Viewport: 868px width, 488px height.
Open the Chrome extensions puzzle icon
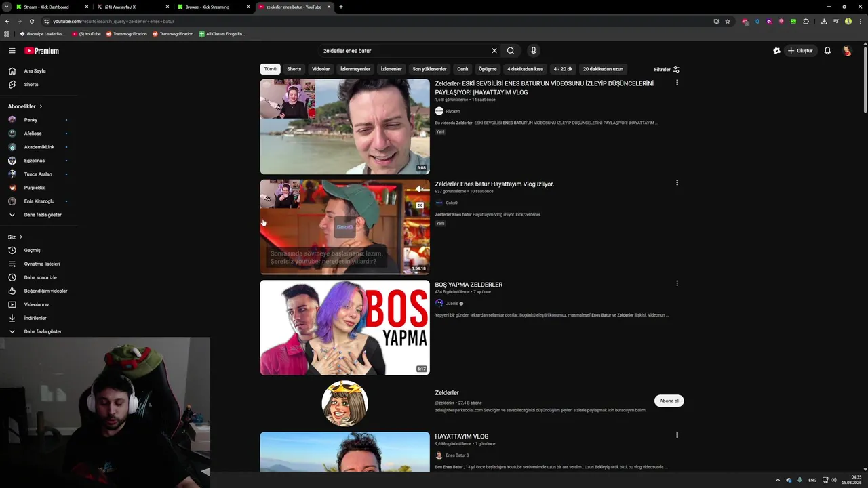pyautogui.click(x=806, y=21)
